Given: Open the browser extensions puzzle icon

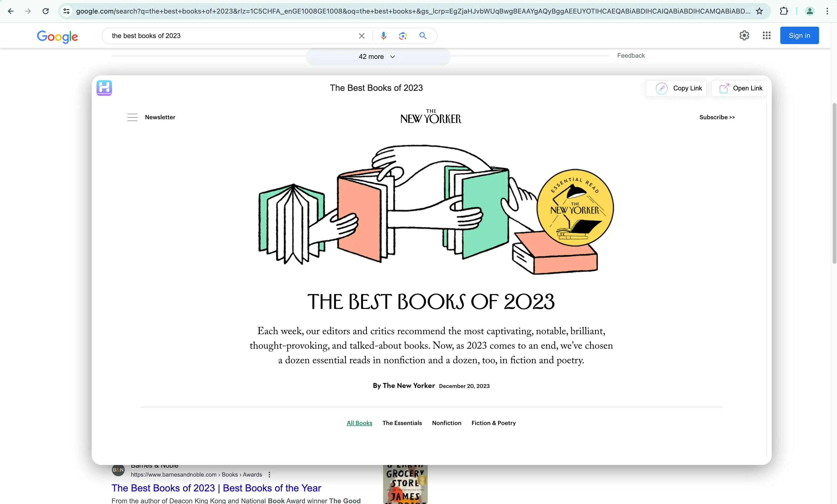Looking at the screenshot, I should coord(784,11).
